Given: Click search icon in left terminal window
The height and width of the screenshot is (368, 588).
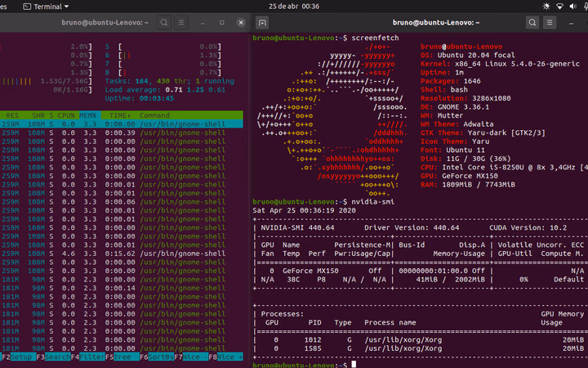Looking at the screenshot, I should pos(164,23).
